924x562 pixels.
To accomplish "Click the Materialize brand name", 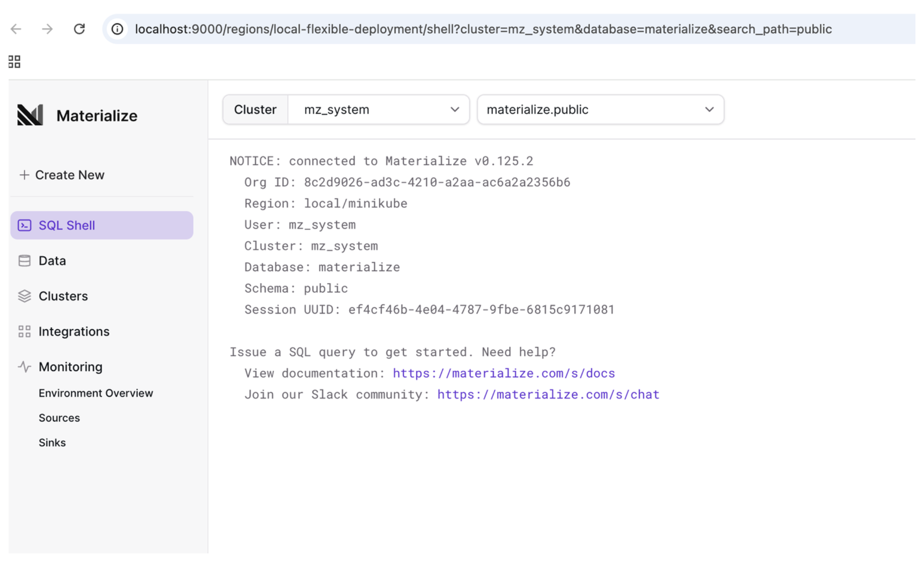I will click(x=97, y=116).
